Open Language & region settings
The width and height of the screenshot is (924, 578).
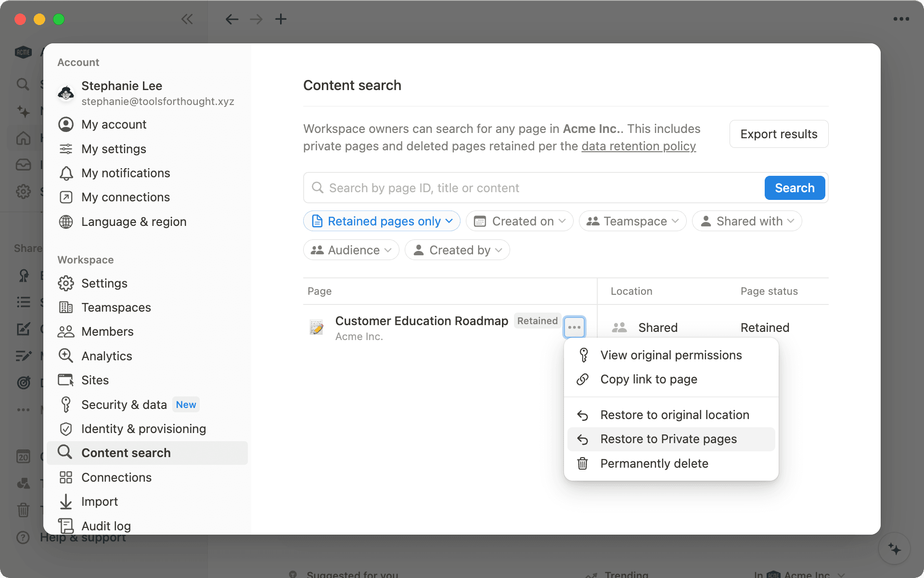pos(134,222)
